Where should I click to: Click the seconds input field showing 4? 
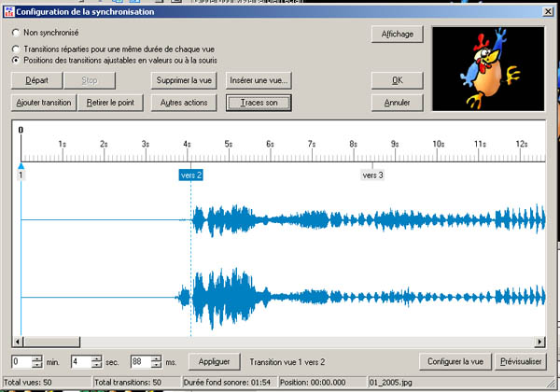click(x=81, y=361)
